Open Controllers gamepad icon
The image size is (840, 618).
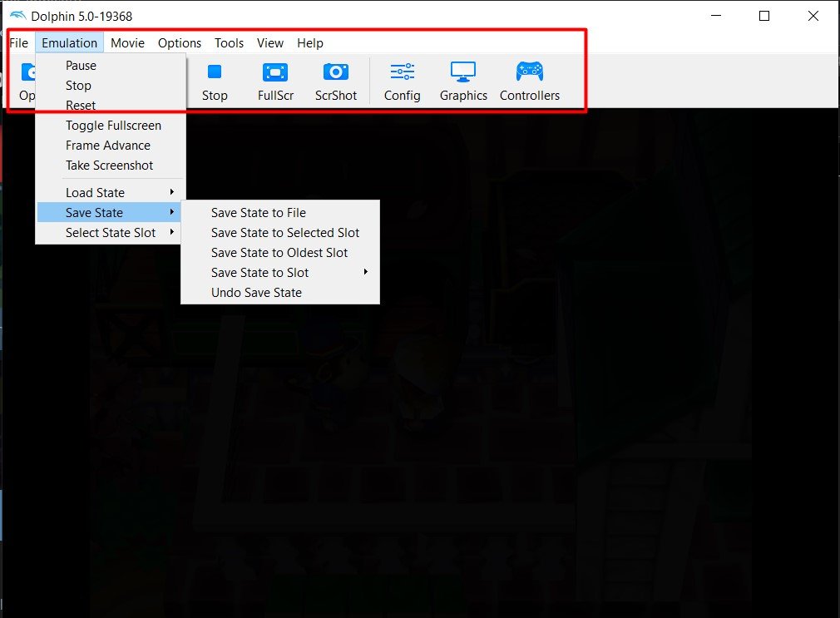[x=530, y=72]
